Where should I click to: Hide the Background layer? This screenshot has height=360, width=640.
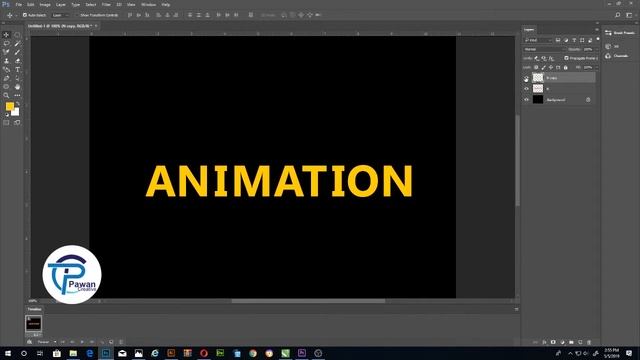tap(527, 100)
